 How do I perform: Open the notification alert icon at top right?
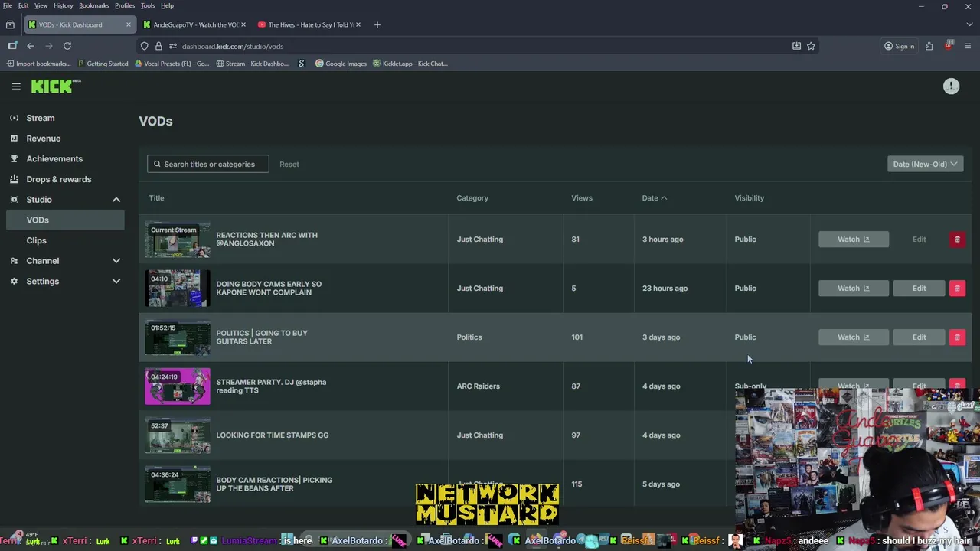[951, 86]
